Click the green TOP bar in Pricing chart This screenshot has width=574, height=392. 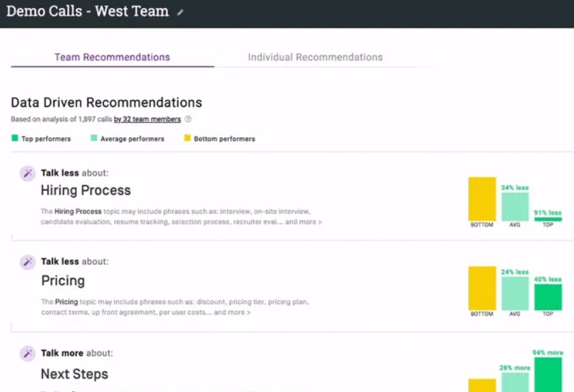tap(548, 297)
